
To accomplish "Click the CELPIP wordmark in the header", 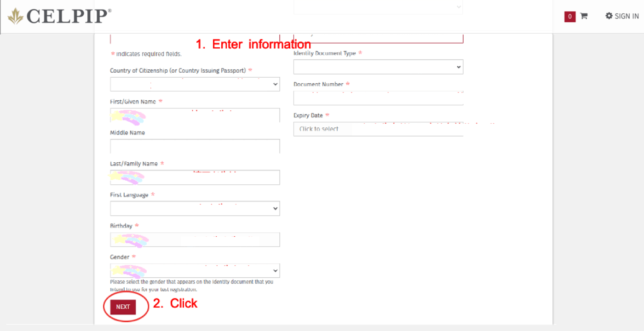I will tap(69, 16).
